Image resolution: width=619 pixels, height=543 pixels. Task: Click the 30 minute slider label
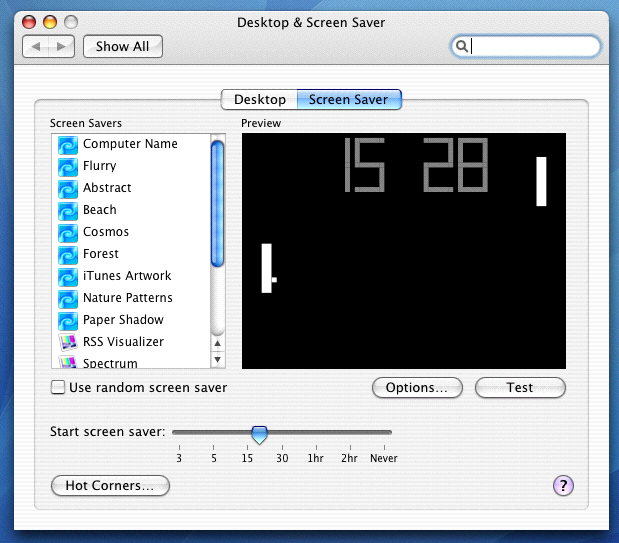(282, 458)
